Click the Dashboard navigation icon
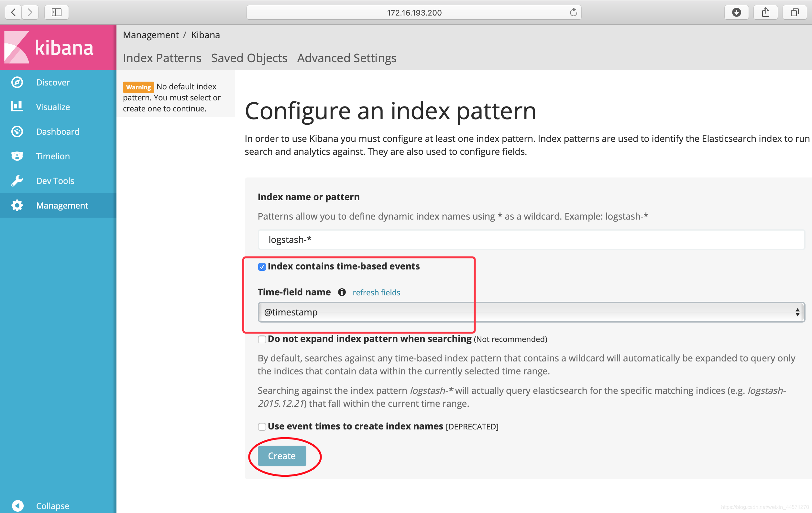Screen dimensions: 812x513 [x=17, y=131]
